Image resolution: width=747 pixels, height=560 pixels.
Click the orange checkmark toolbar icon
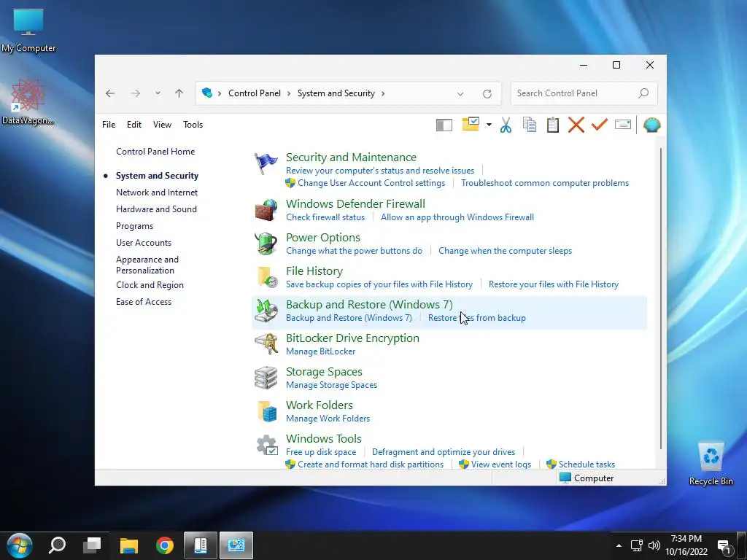click(x=600, y=124)
